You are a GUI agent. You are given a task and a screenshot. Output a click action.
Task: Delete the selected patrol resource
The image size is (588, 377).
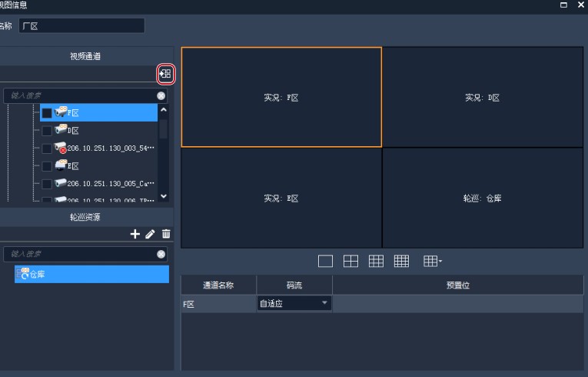[x=166, y=234]
